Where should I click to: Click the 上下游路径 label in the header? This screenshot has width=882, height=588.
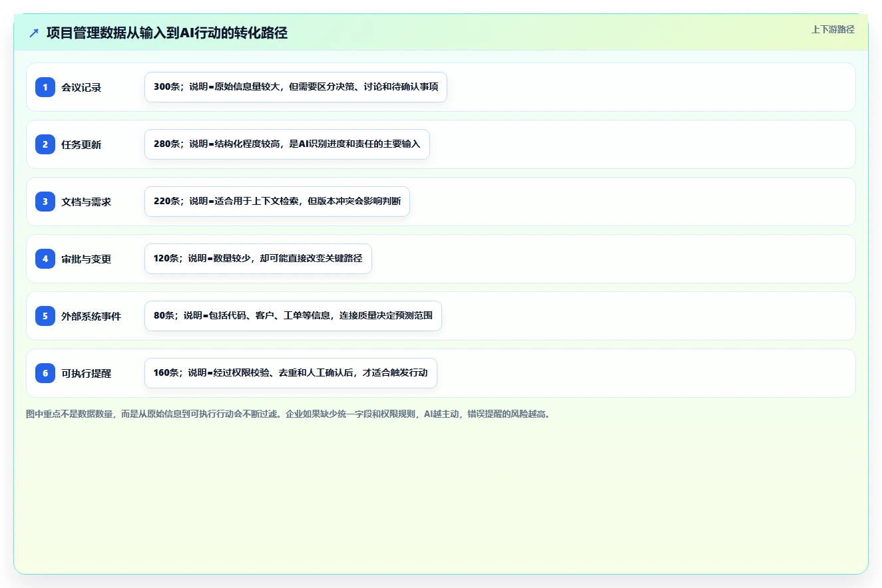click(x=833, y=29)
